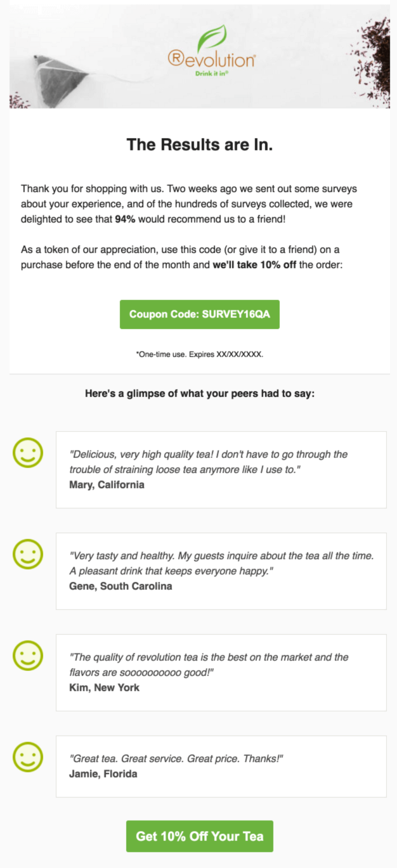Open Mary's California testimonial box

click(x=221, y=469)
